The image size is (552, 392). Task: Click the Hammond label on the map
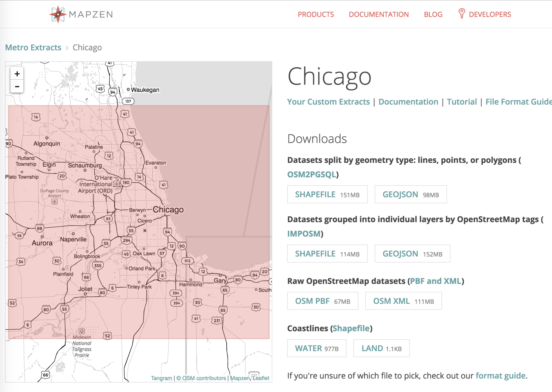pos(191,285)
